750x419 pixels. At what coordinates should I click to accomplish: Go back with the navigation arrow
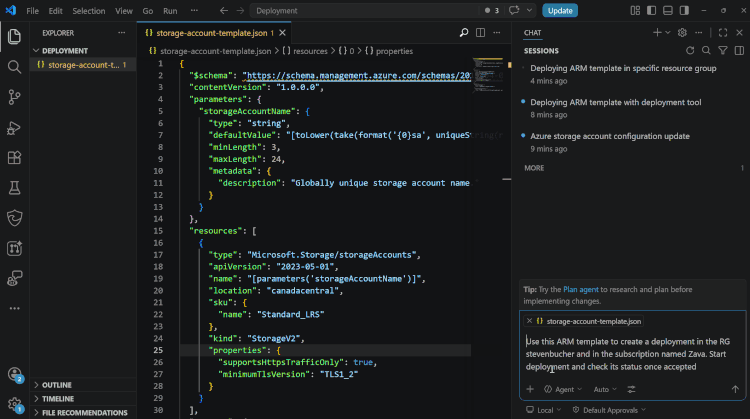224,11
